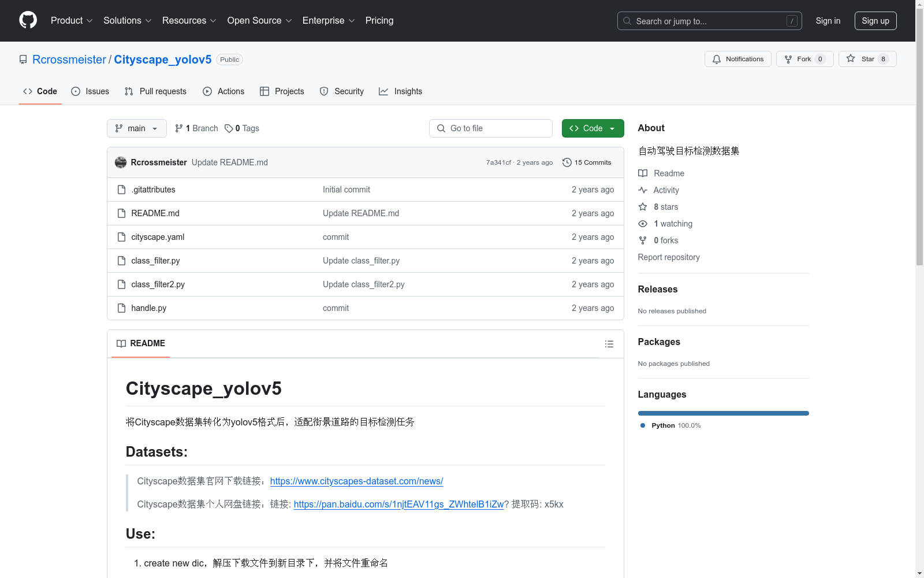Focus the Search or jump to field
924x578 pixels.
coord(709,21)
